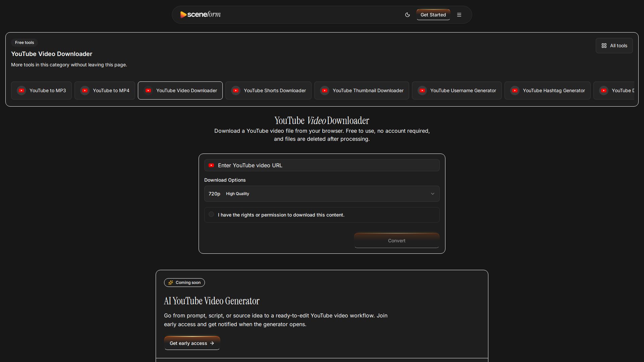Click the Download Options label
644x362 pixels.
click(225, 180)
